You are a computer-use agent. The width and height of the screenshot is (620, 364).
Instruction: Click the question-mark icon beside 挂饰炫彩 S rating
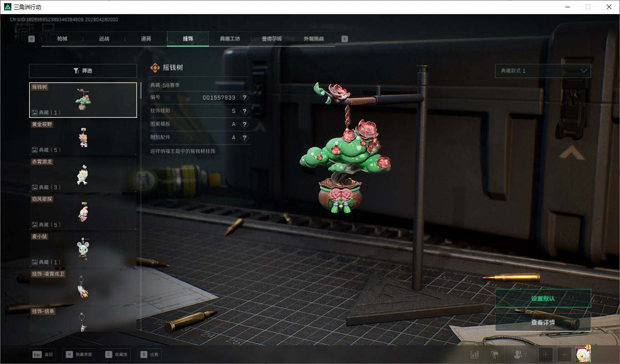[x=244, y=111]
